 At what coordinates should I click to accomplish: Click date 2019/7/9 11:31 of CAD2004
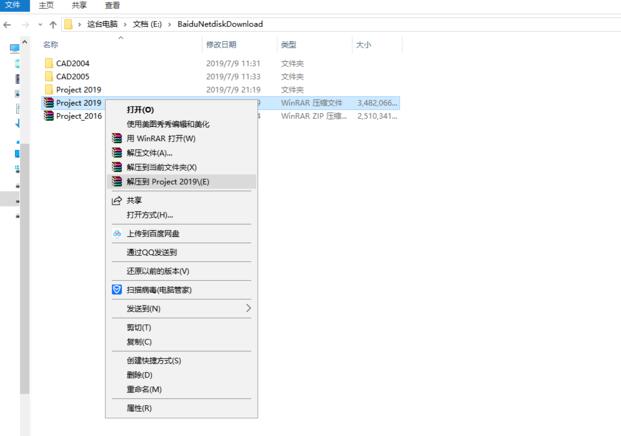click(233, 63)
